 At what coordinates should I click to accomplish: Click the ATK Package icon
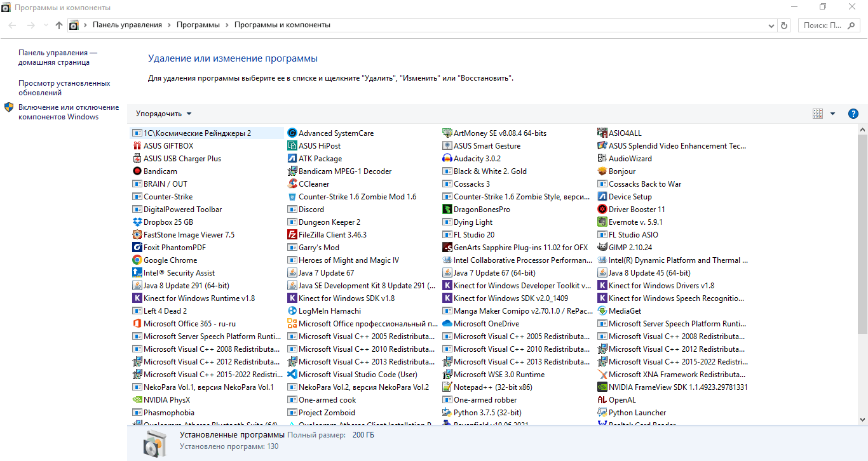point(292,159)
